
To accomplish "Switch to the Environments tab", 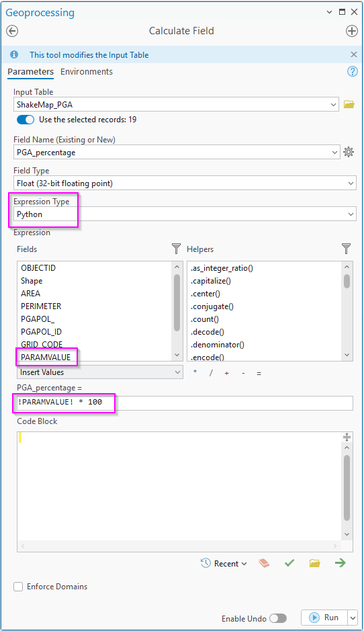I will click(87, 72).
